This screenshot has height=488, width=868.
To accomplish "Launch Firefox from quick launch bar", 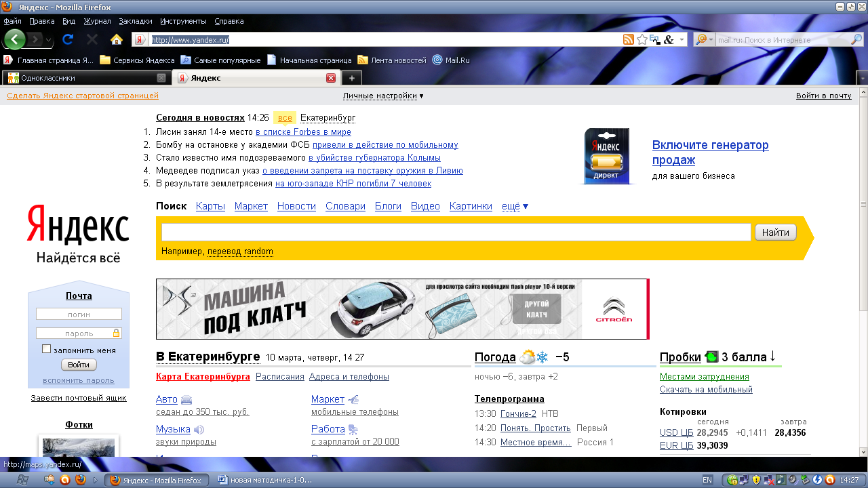I will [80, 480].
